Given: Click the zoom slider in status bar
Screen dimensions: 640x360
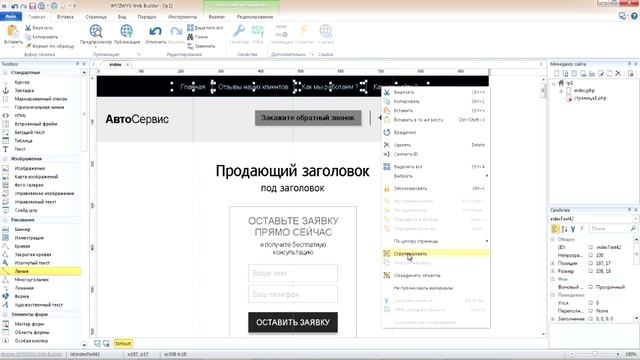Looking at the screenshot, I should point(595,354).
